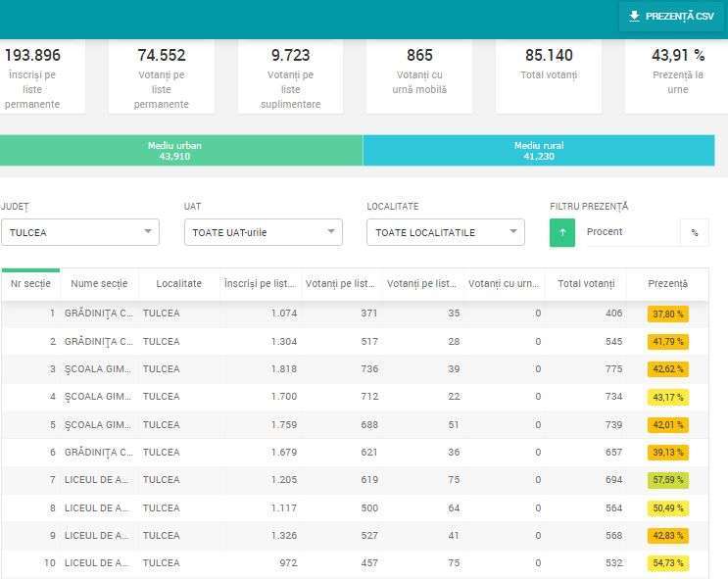Select the Mediu urban bar segment

point(181,151)
